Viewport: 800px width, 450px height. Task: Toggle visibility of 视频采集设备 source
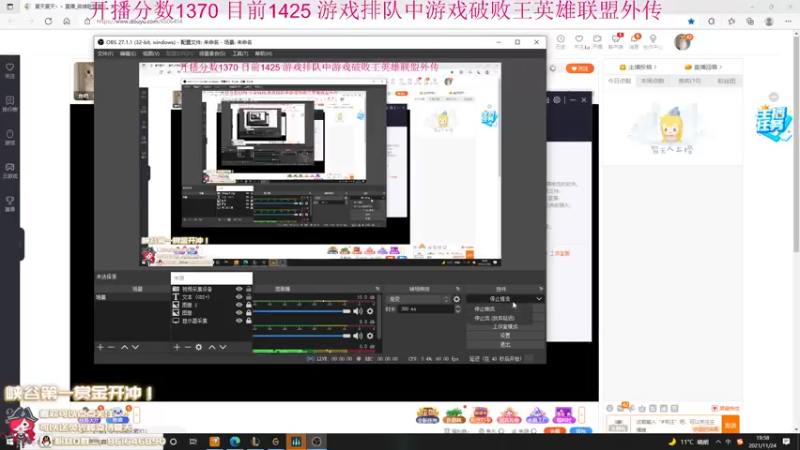239,289
